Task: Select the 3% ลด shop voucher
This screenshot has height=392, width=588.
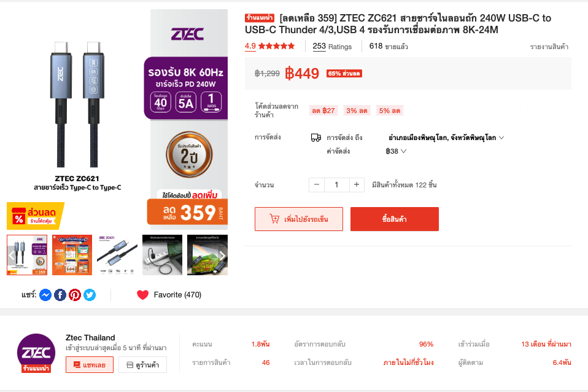Action: tap(357, 111)
